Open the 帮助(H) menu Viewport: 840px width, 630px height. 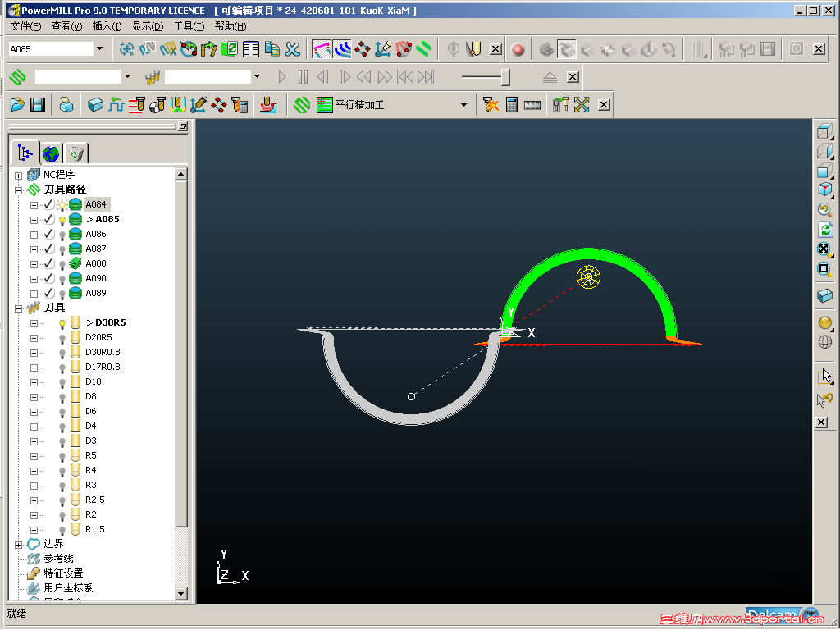coord(231,25)
